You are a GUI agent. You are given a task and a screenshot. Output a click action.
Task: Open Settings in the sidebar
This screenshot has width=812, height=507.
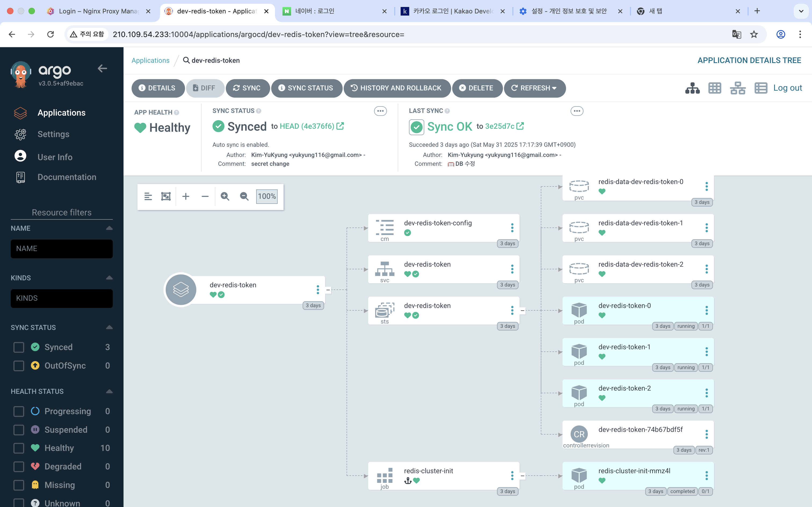[53, 134]
